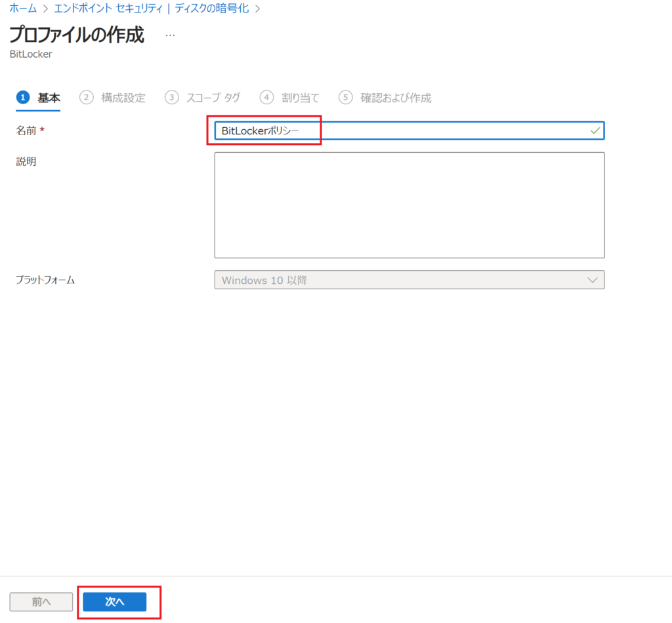This screenshot has width=672, height=623.
Task: Switch to the 構成設定 tab
Action: (x=123, y=98)
